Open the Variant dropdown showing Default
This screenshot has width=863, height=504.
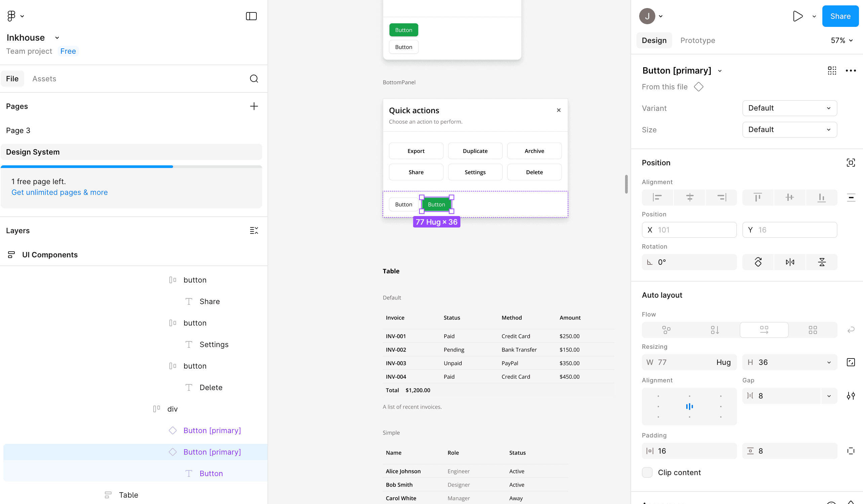click(789, 108)
